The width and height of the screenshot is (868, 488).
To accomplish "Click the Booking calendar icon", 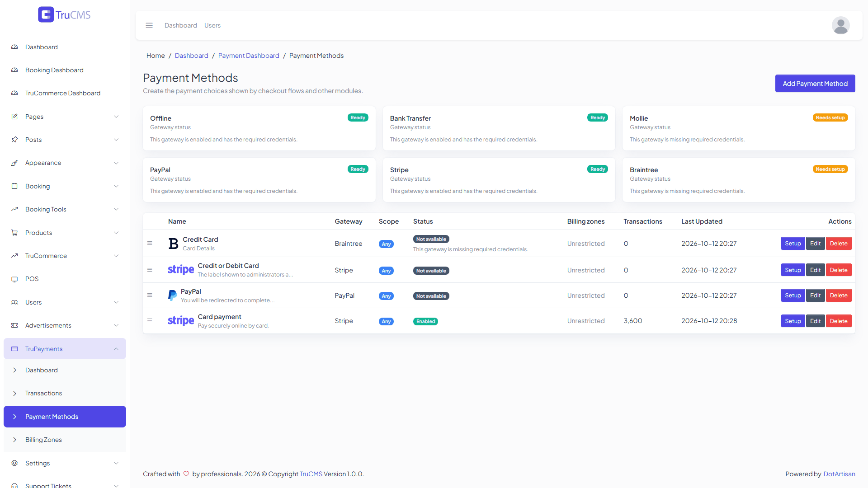I will pos(14,186).
